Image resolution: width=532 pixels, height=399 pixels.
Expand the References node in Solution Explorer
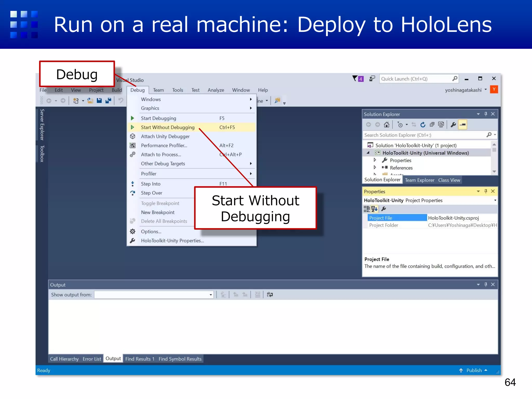click(375, 167)
